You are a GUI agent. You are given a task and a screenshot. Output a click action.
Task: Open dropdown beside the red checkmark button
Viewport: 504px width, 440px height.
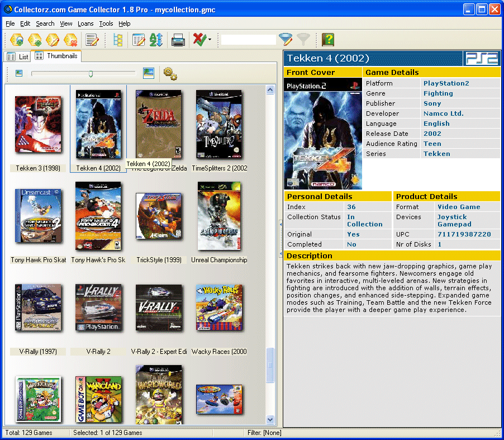click(x=209, y=40)
